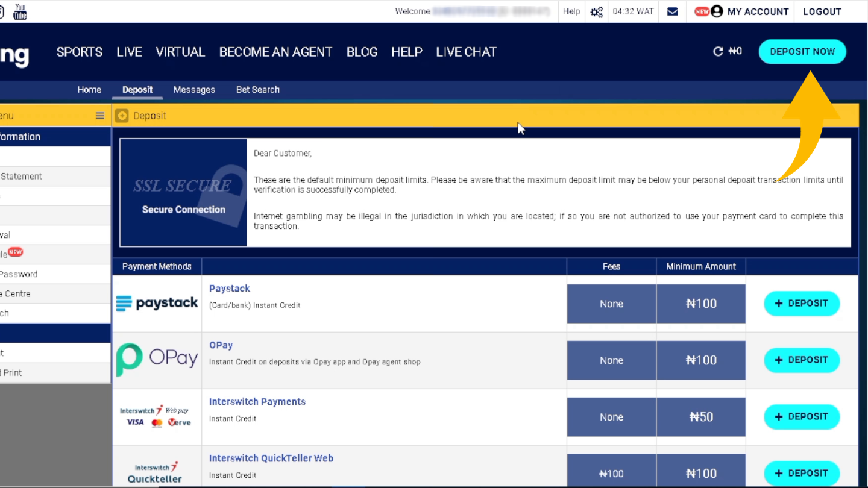
Task: Start a LIVE CHAT
Action: coord(466,52)
